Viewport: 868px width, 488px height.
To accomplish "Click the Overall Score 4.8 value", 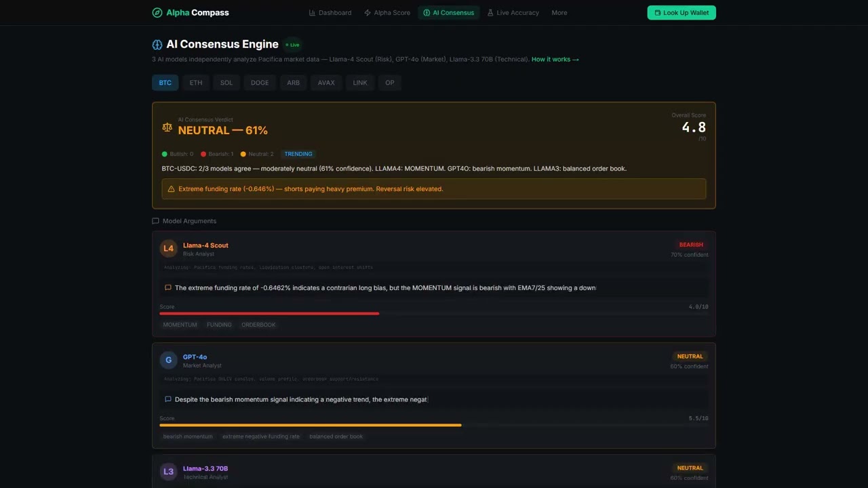I will (694, 127).
